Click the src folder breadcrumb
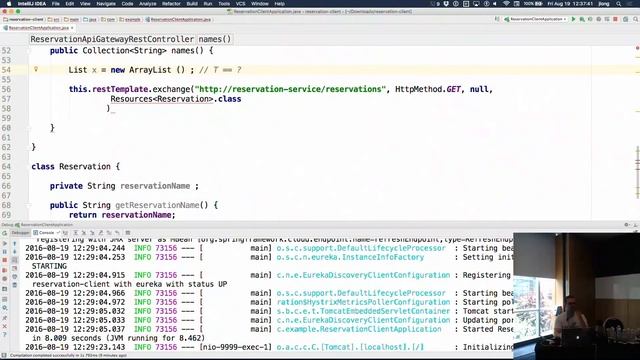This screenshot has height=360, width=640. pos(53,19)
